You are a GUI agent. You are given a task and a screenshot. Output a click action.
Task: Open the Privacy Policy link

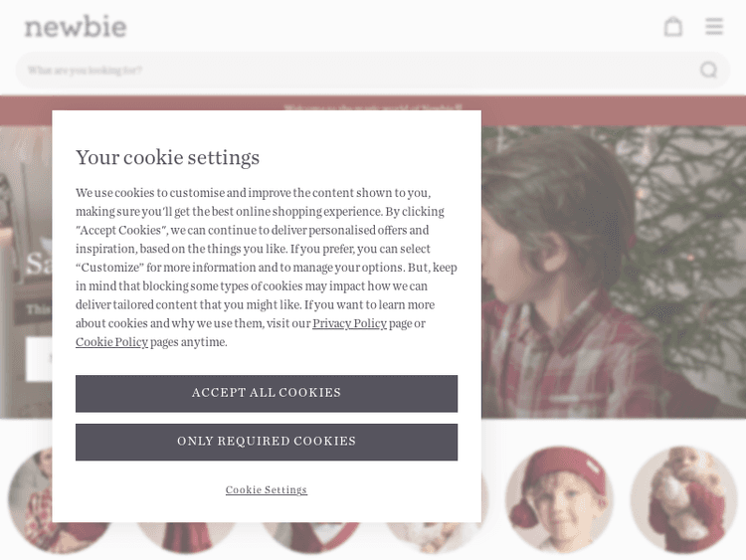[x=349, y=323]
